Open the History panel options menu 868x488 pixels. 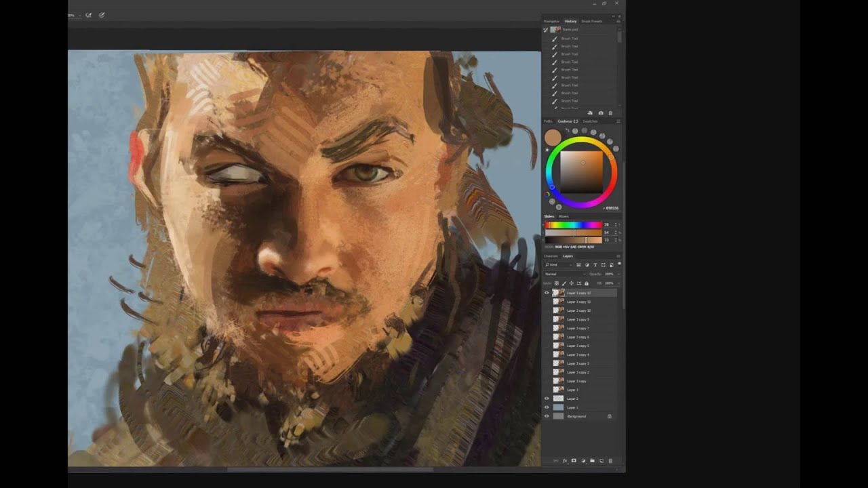pyautogui.click(x=618, y=21)
